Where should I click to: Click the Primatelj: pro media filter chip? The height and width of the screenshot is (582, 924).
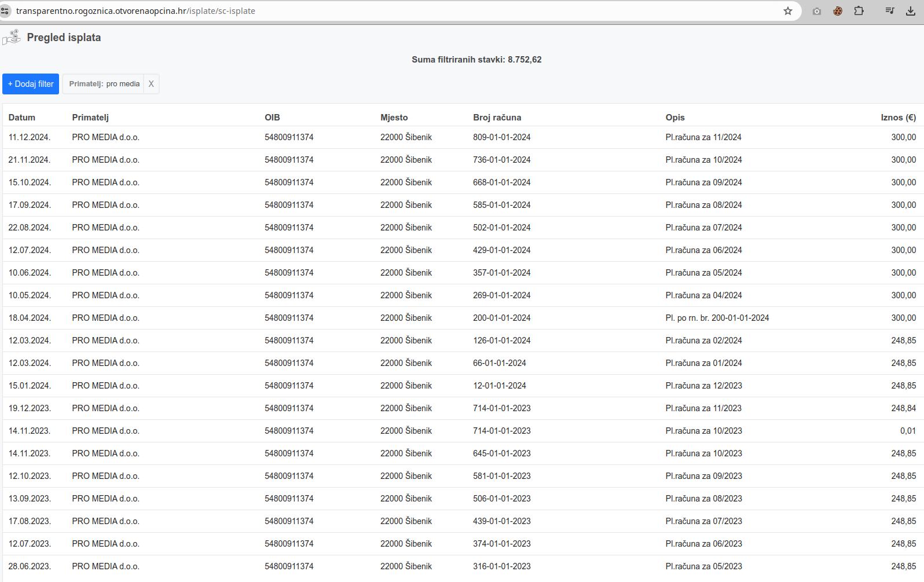tap(104, 84)
